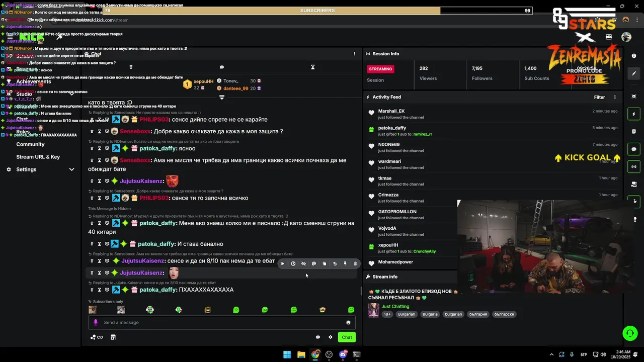Open ramirez_rr link in Activity Feed
The image size is (644, 362).
pos(423,134)
